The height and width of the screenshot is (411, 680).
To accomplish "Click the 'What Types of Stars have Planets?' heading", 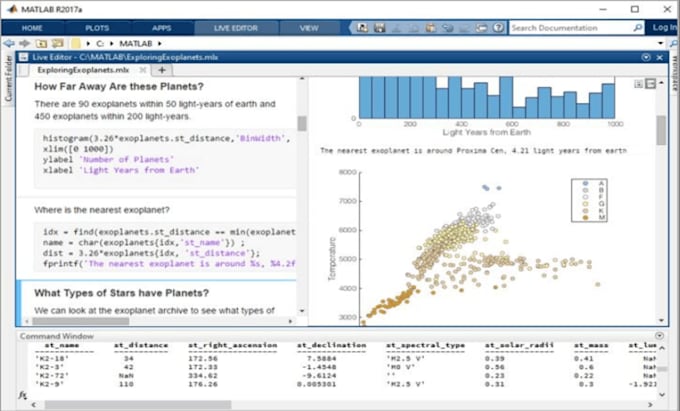I will [121, 293].
